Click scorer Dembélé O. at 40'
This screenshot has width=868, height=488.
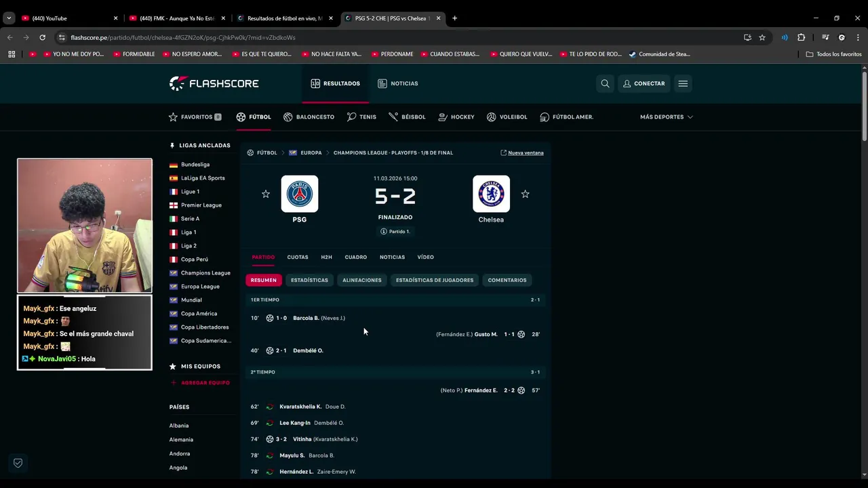pyautogui.click(x=308, y=350)
